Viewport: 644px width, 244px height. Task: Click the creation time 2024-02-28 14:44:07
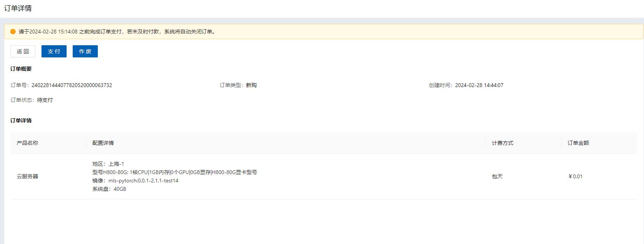coord(479,85)
